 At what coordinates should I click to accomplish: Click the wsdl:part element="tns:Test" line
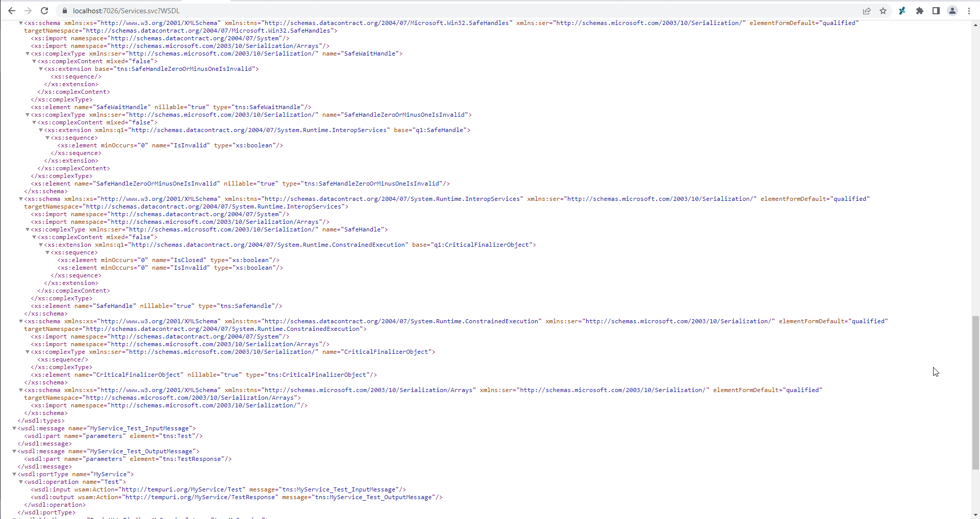(x=113, y=436)
